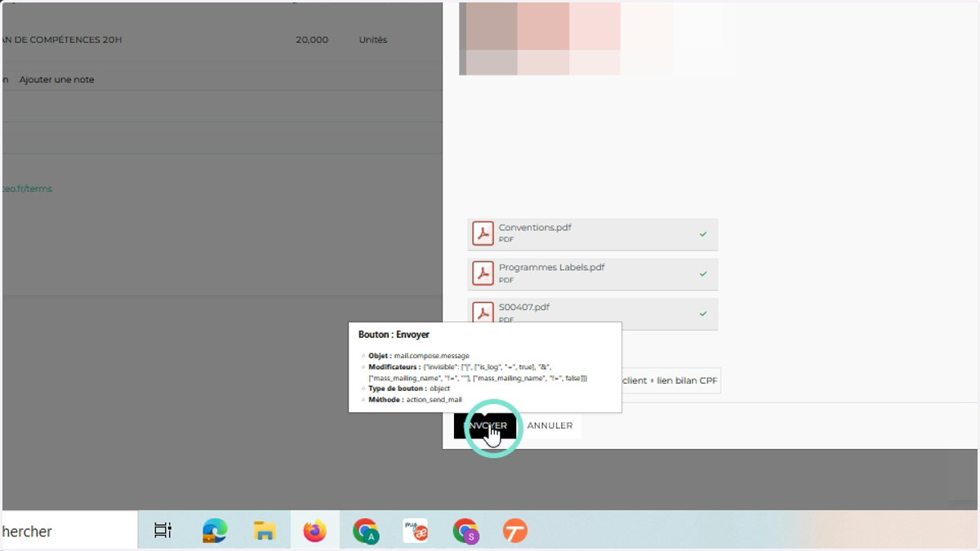
Task: Click the PDF icon of Programmes Labels.pdf
Action: point(483,274)
